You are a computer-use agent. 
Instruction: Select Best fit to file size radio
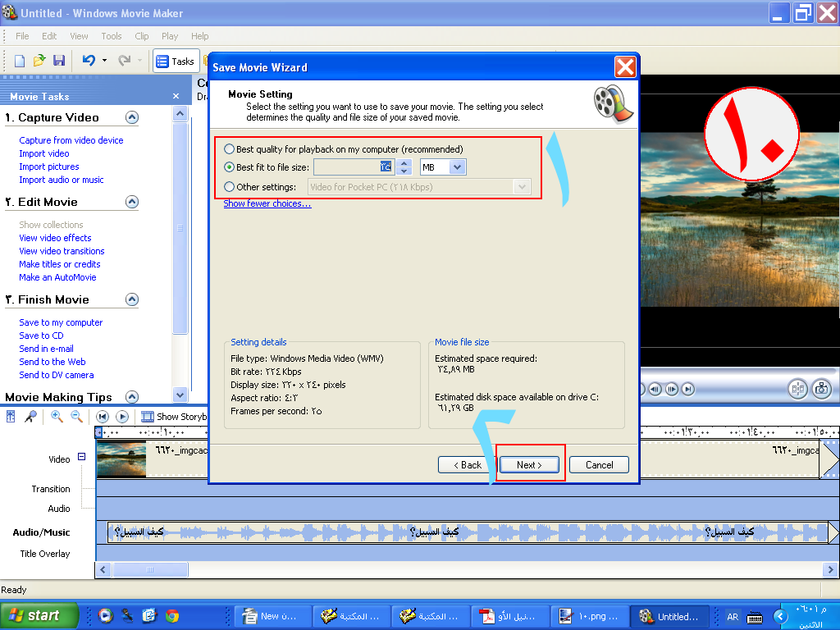pos(230,167)
